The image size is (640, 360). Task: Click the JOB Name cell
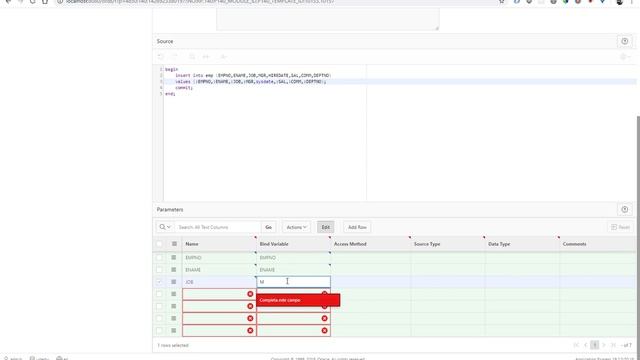point(219,282)
